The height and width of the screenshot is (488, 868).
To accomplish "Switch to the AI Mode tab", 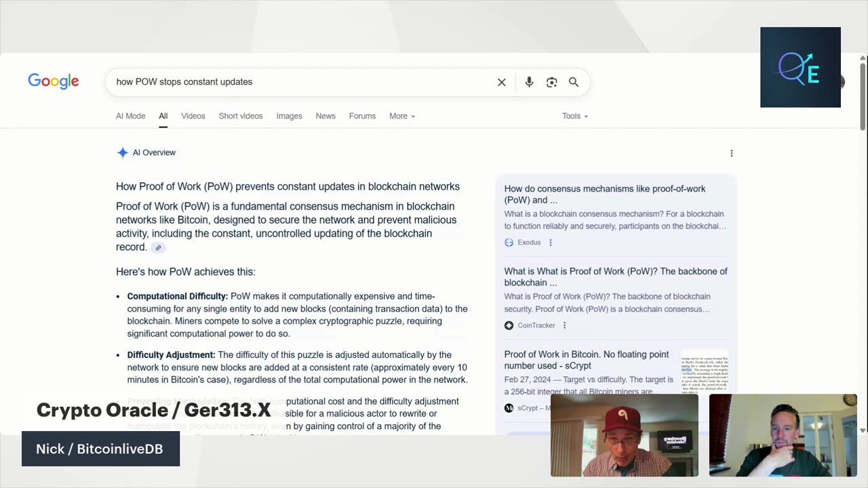I will 130,116.
